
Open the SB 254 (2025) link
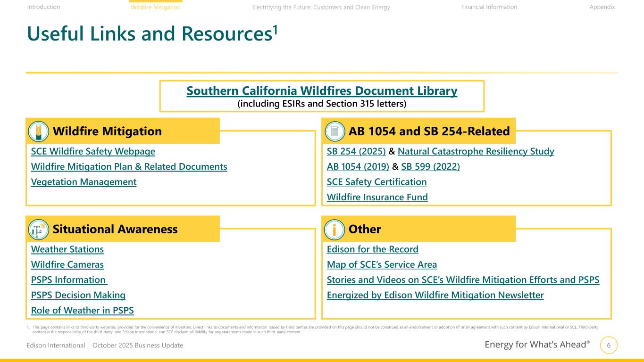pos(356,152)
